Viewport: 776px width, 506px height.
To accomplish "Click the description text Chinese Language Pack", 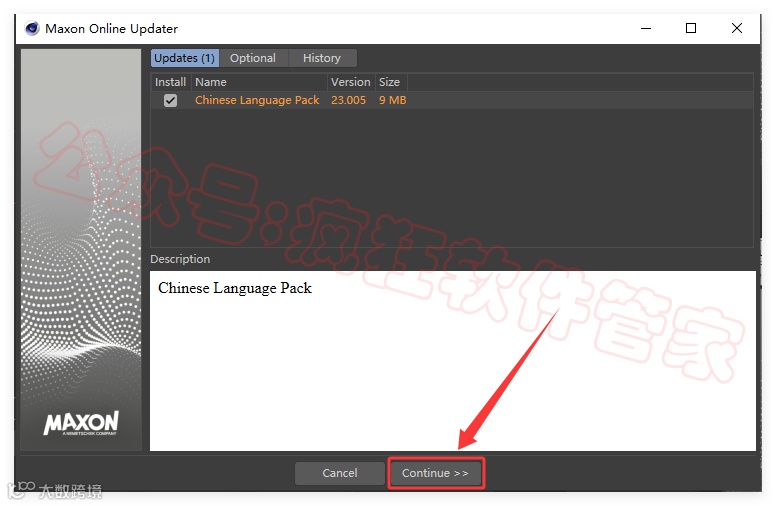I will click(x=235, y=288).
